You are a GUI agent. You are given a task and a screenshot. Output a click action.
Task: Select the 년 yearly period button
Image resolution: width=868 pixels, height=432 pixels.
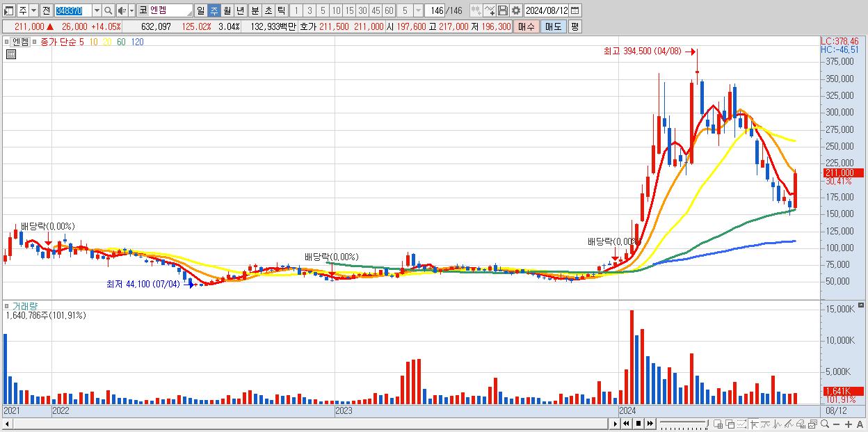(x=241, y=10)
